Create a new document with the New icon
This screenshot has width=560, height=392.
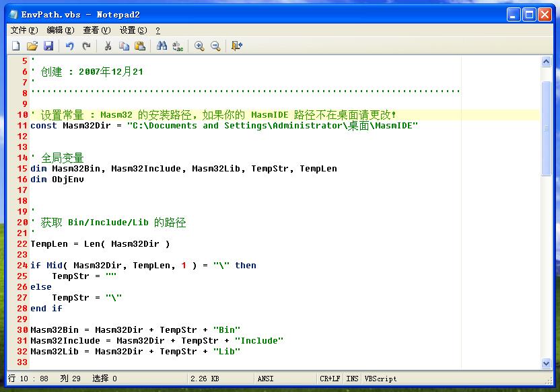coord(16,46)
